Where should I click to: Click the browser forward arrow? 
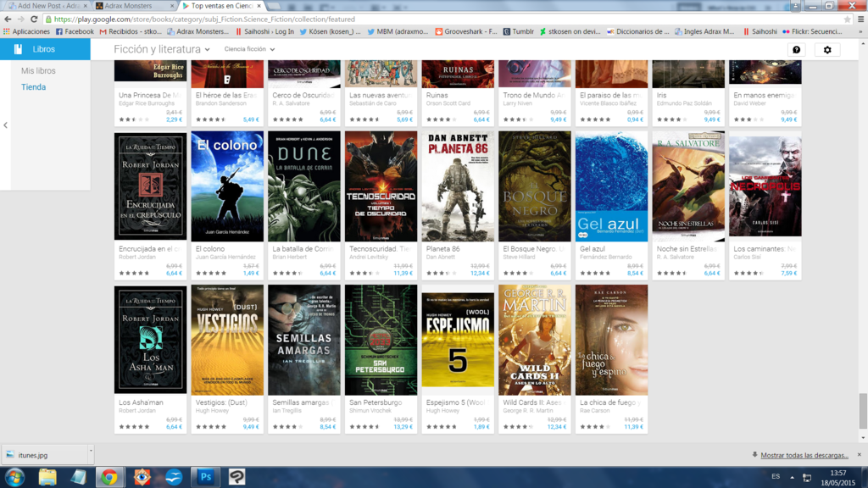(x=21, y=19)
